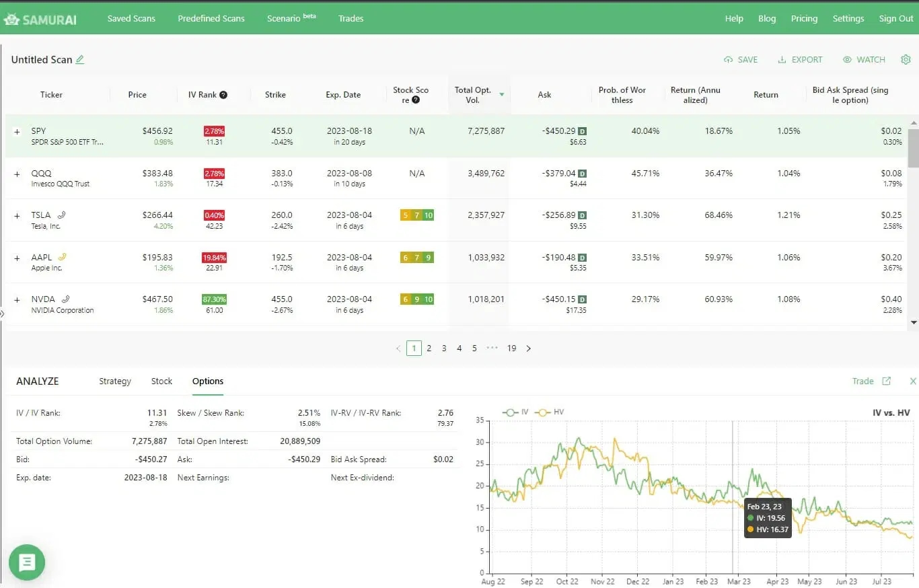The image size is (919, 588).
Task: Click the Samurai logo
Action: [x=40, y=19]
